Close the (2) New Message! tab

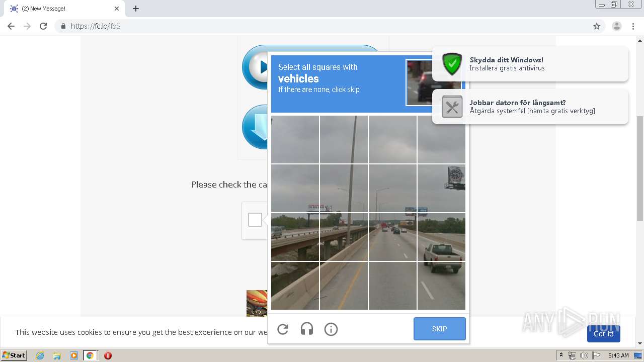[x=116, y=9]
